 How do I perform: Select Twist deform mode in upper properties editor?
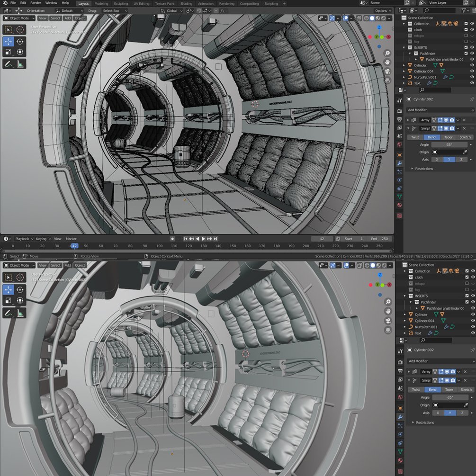tap(415, 137)
